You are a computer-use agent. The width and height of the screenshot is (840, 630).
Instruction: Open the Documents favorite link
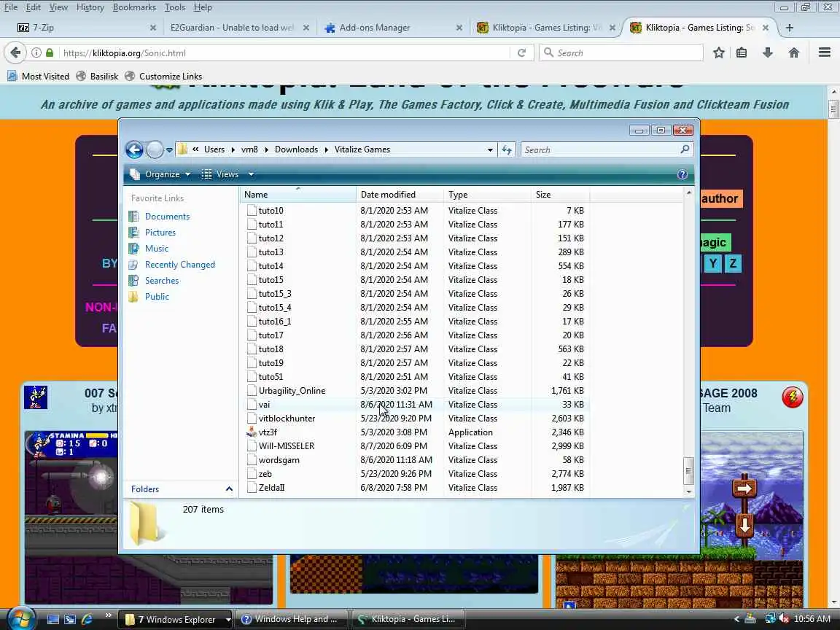(167, 217)
